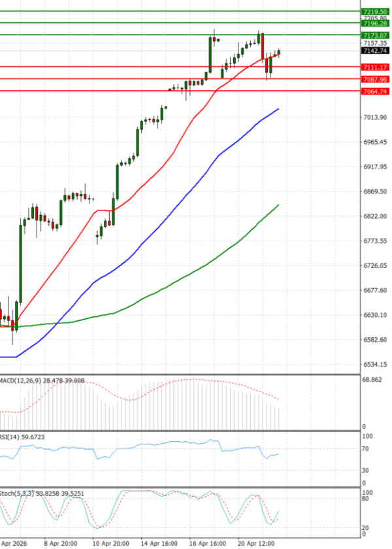Select the Stoch(5,3,3) indicator label
Image resolution: width=392 pixels, height=549 pixels.
click(18, 493)
